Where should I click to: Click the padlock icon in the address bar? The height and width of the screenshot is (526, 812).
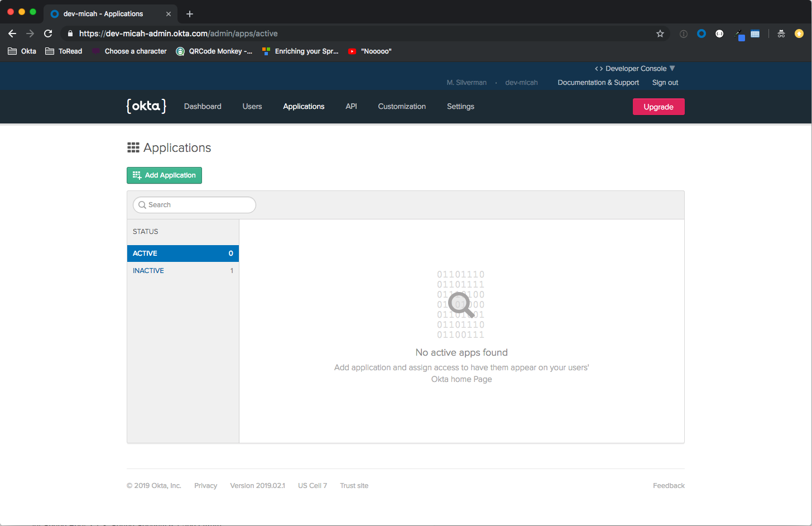tap(70, 34)
